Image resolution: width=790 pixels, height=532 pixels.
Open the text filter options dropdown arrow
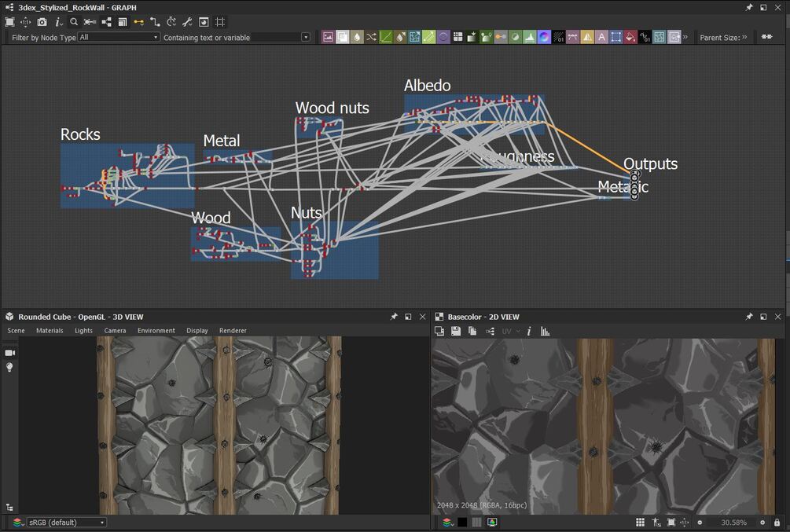pyautogui.click(x=305, y=37)
